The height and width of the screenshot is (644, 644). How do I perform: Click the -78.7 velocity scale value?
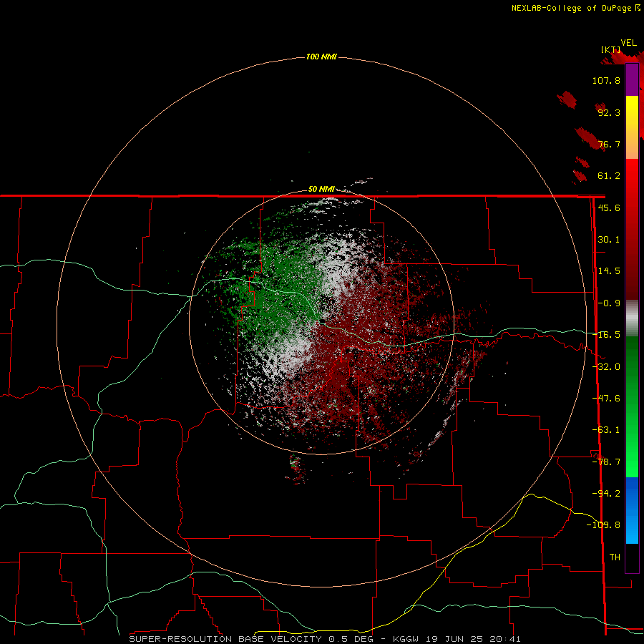coord(606,462)
